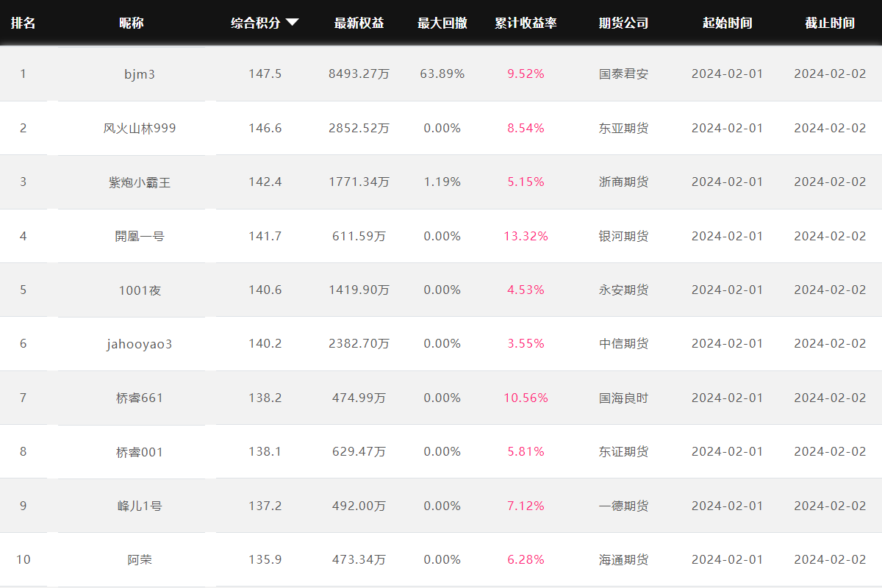Click the futures company 永安期货
The width and height of the screenshot is (882, 588).
pyautogui.click(x=624, y=290)
